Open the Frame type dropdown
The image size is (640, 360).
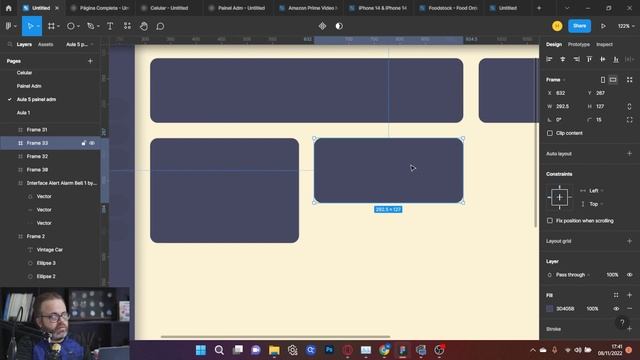(556, 80)
